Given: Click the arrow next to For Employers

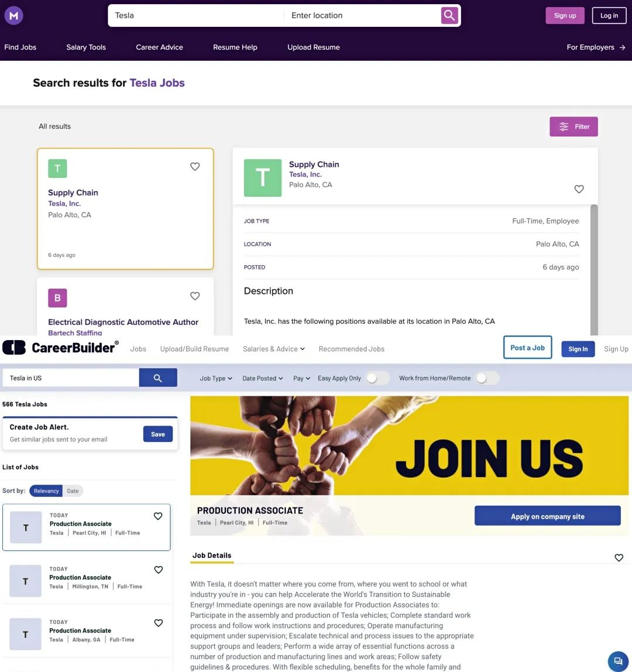Looking at the screenshot, I should 622,47.
